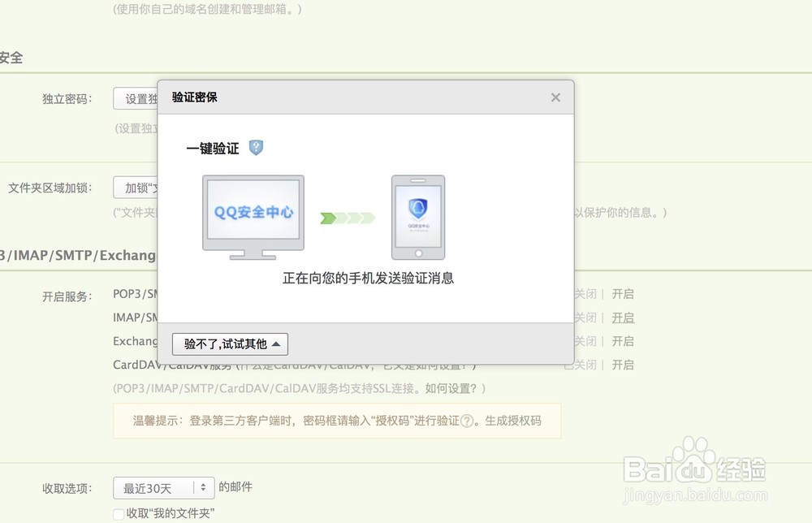The height and width of the screenshot is (523, 812).
Task: Open the 验不了,试试其他 dropdown button
Action: click(230, 344)
